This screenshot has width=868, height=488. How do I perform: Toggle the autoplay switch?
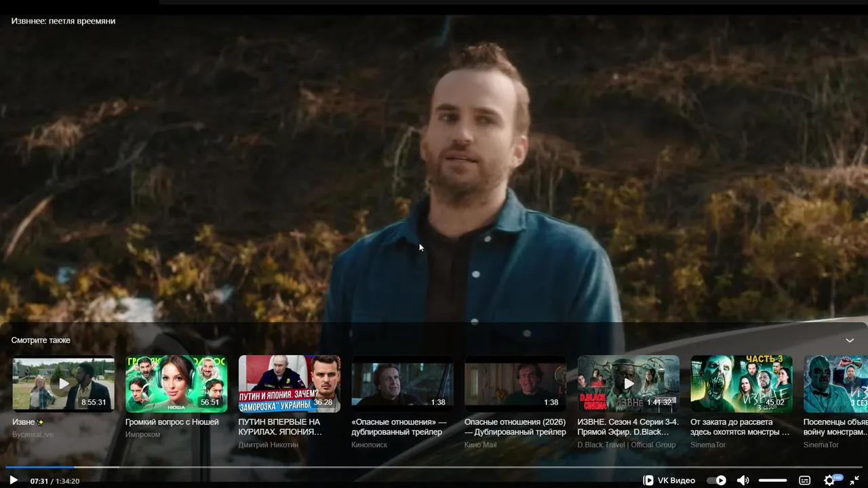tap(716, 481)
